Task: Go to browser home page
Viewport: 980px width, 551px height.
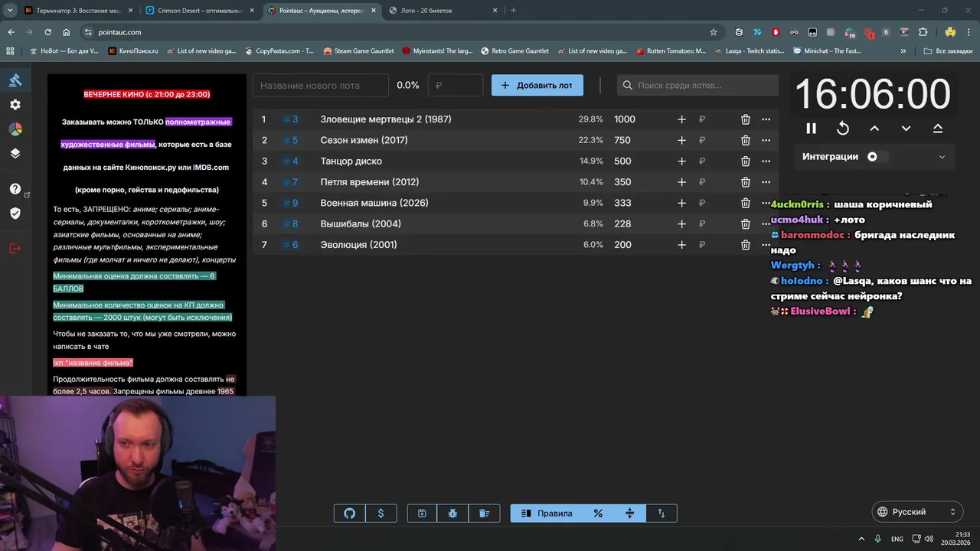Action: (x=67, y=32)
